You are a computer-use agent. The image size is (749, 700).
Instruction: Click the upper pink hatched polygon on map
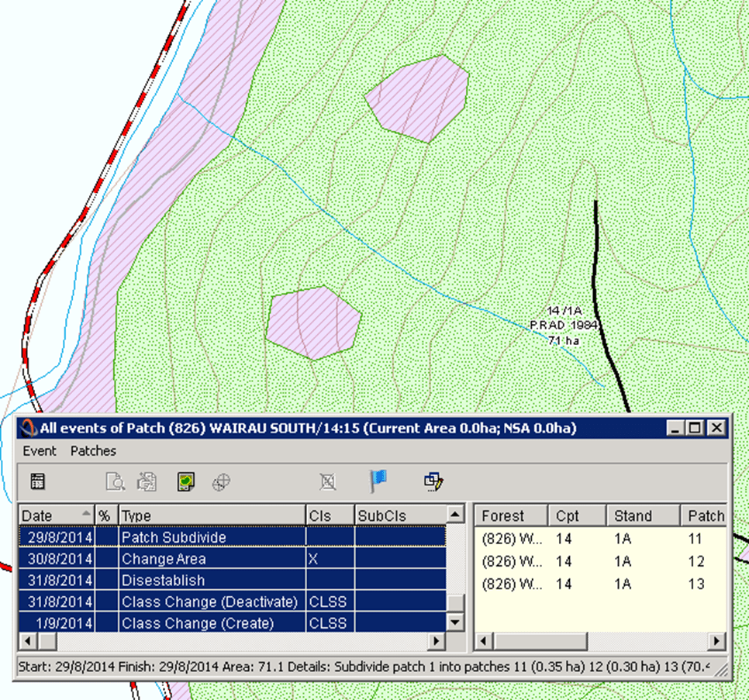pos(419,99)
